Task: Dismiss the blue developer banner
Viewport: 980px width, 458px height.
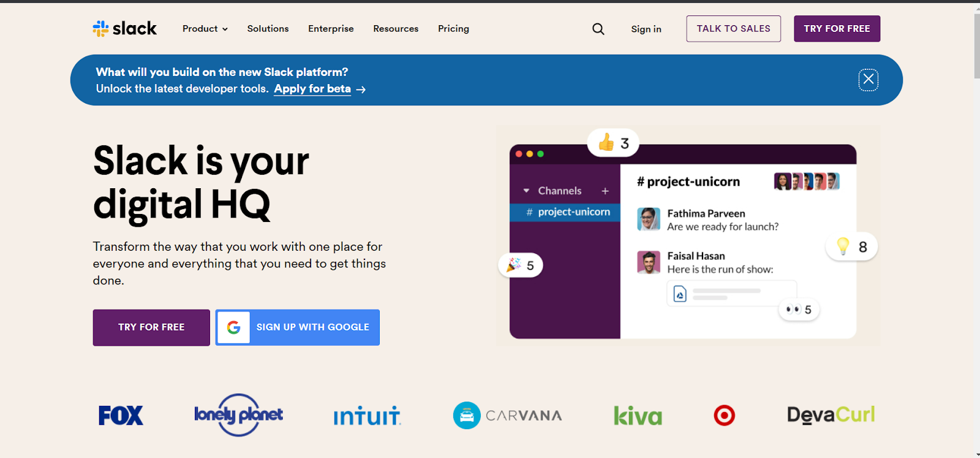Action: [x=868, y=80]
